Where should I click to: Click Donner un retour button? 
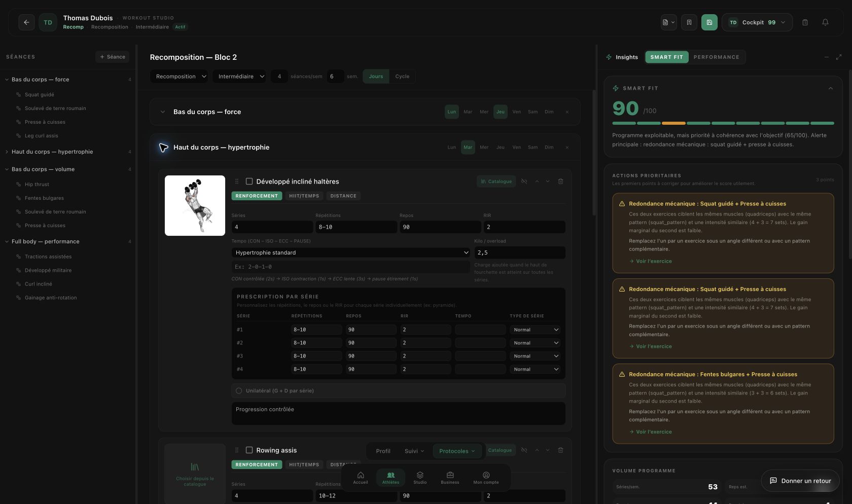(800, 481)
